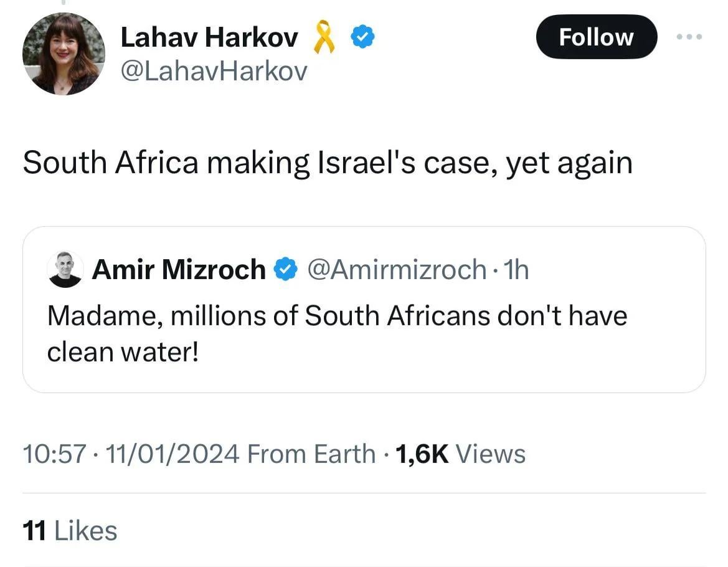Click the Follow button

point(596,37)
